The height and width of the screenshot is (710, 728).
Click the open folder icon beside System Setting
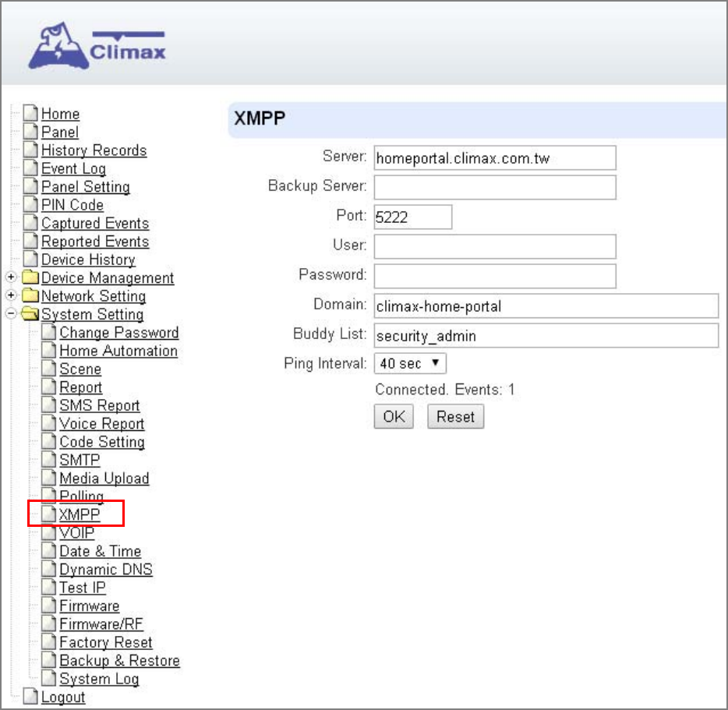[x=30, y=314]
